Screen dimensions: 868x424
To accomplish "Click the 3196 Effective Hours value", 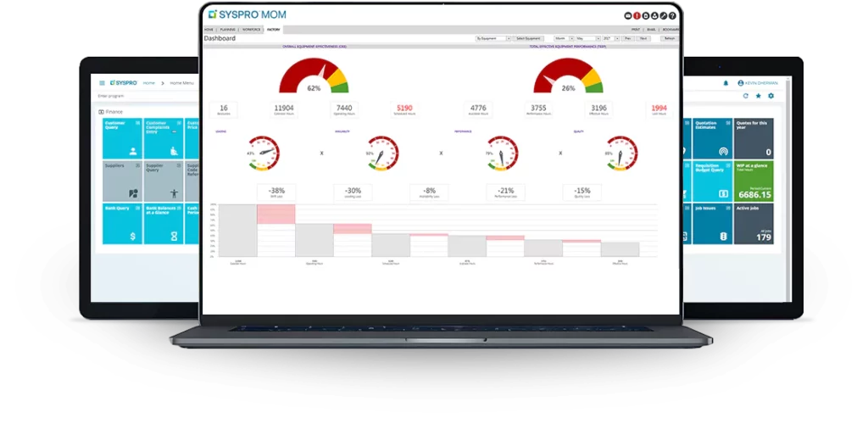I will tap(599, 109).
